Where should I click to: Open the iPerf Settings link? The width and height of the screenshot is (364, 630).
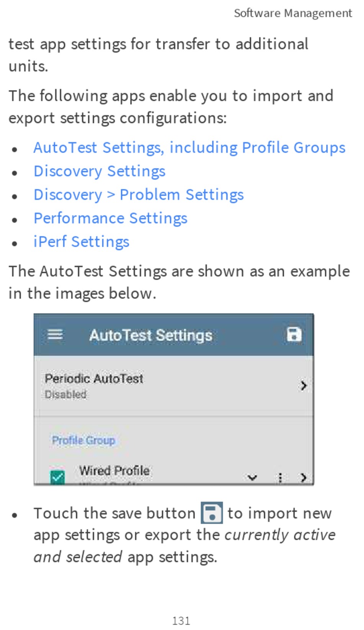82,242
